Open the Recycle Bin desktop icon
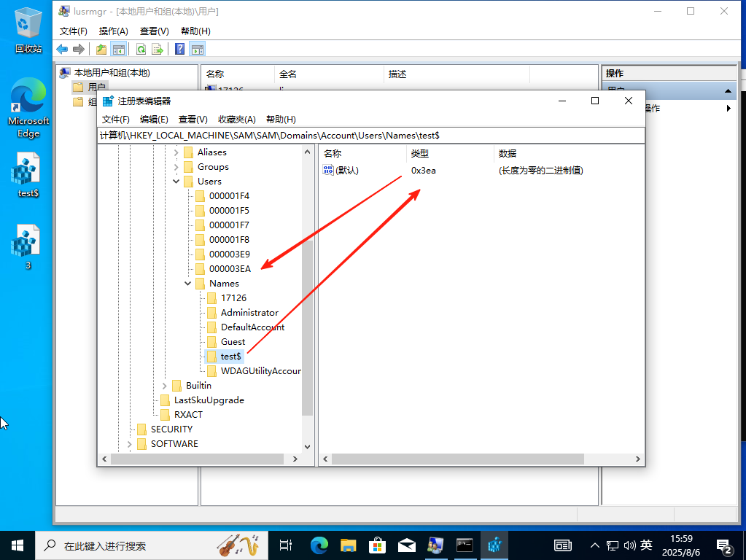 click(28, 28)
